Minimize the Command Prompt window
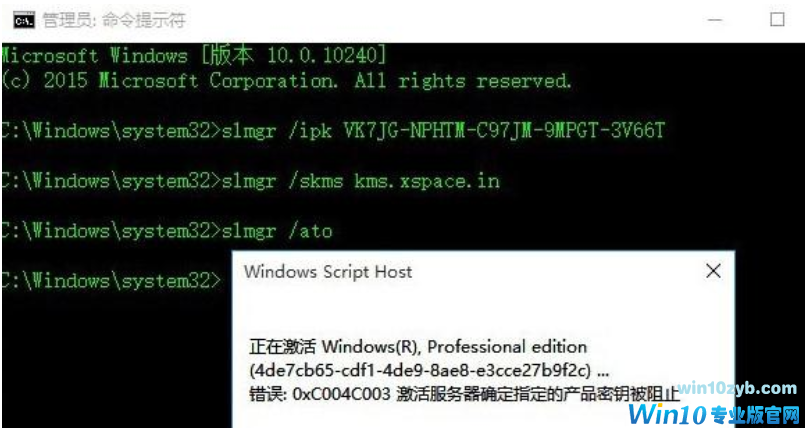Viewport: 805px width, 428px height. pyautogui.click(x=716, y=21)
